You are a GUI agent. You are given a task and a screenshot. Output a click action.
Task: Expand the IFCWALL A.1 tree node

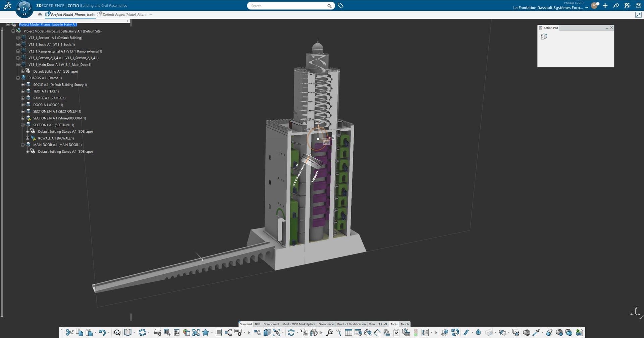[28, 138]
